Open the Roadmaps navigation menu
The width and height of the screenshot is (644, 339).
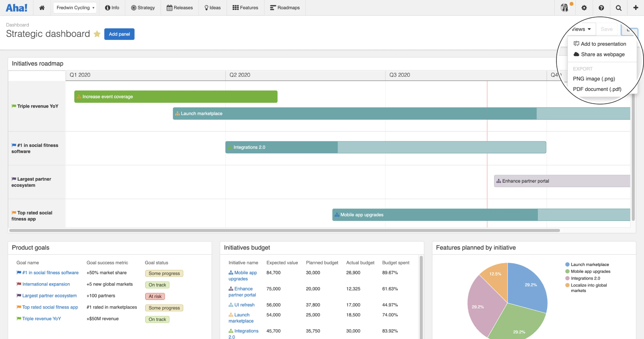pos(285,8)
